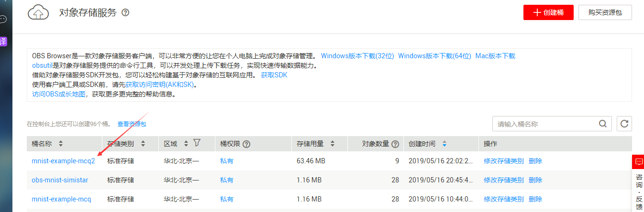This screenshot has width=644, height=212.
Task: Delete bucket mnist-example-mcq in last row
Action: click(535, 199)
